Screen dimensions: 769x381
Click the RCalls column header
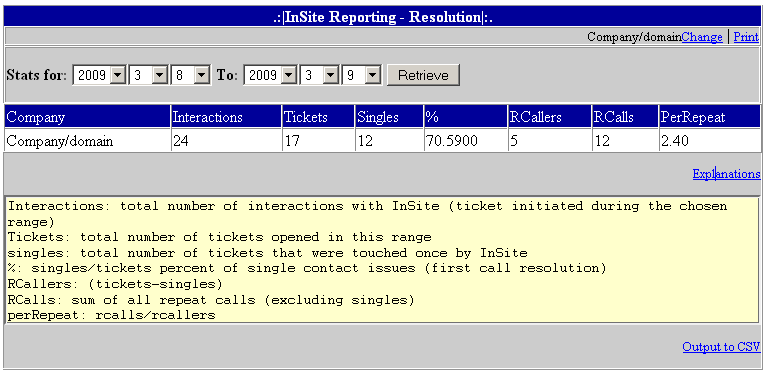(x=625, y=117)
